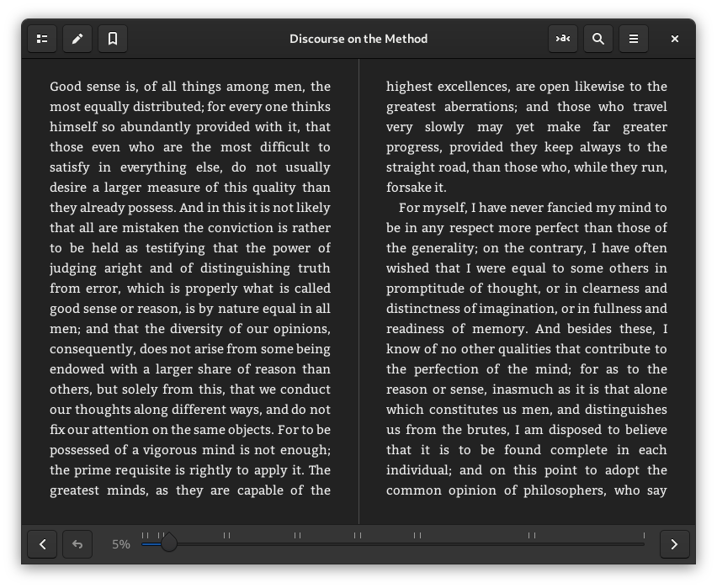Open the table of contents sidebar
The width and height of the screenshot is (717, 588).
tap(42, 39)
